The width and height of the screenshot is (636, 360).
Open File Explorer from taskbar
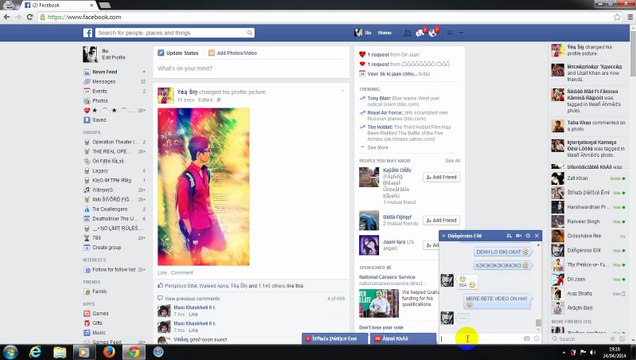[x=60, y=352]
